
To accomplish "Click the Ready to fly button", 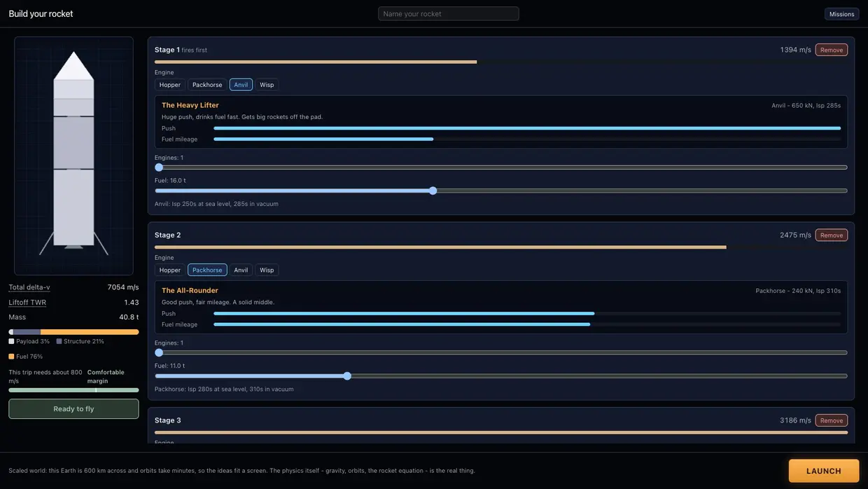I will (73, 409).
